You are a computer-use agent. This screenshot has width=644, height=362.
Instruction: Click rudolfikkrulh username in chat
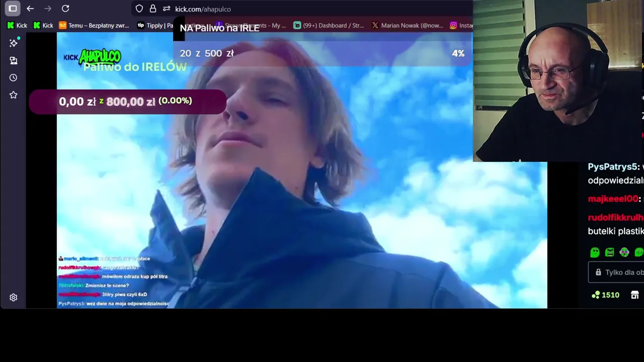616,218
